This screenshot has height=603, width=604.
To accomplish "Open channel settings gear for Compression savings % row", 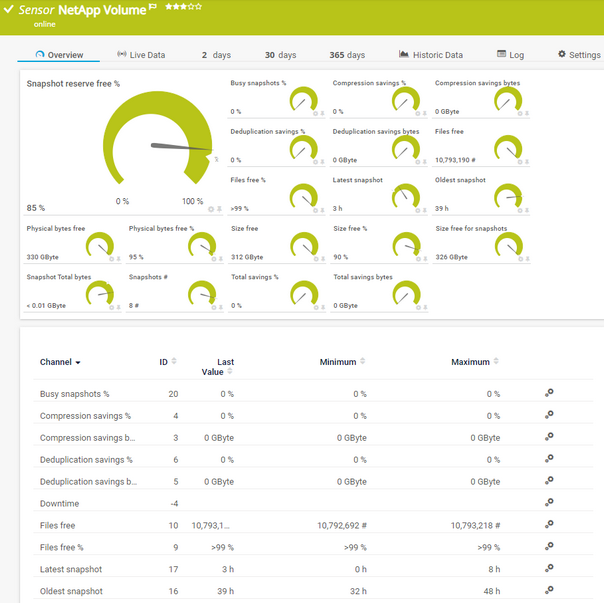I will [549, 415].
